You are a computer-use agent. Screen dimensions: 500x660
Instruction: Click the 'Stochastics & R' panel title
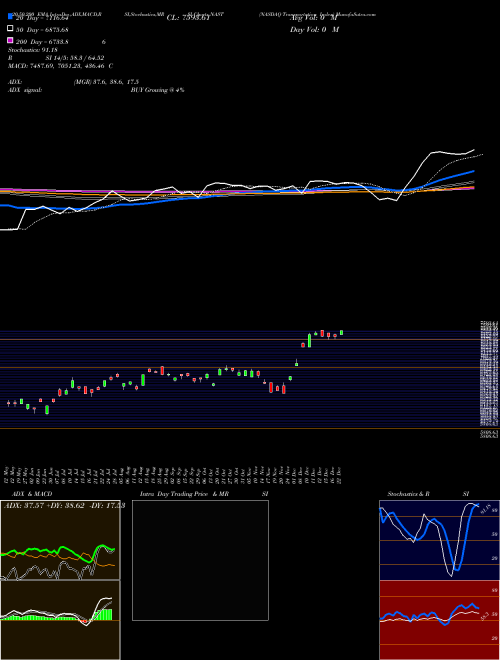tap(408, 494)
